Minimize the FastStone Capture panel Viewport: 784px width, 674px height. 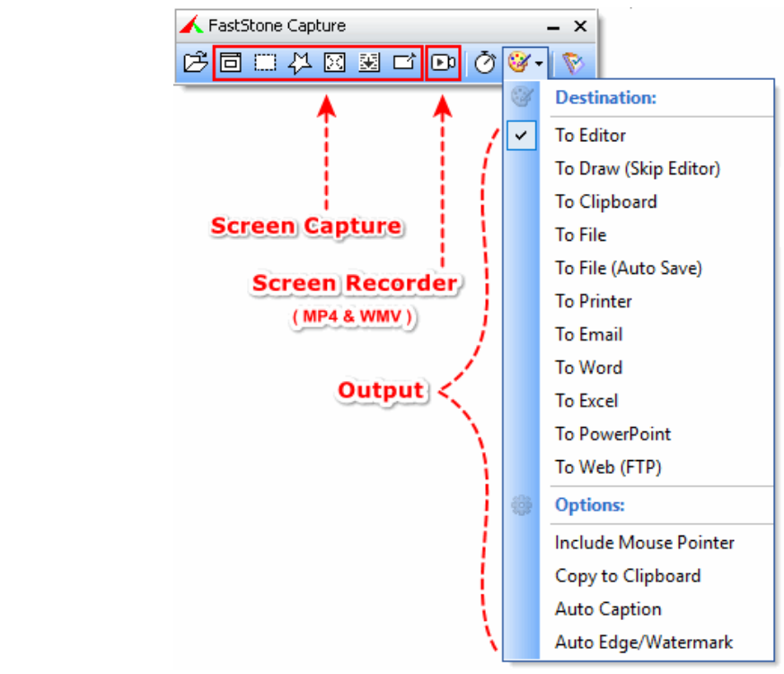553,27
